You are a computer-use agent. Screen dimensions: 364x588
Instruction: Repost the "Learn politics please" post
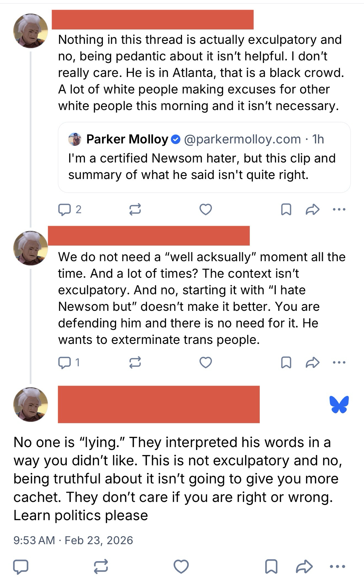[101, 567]
